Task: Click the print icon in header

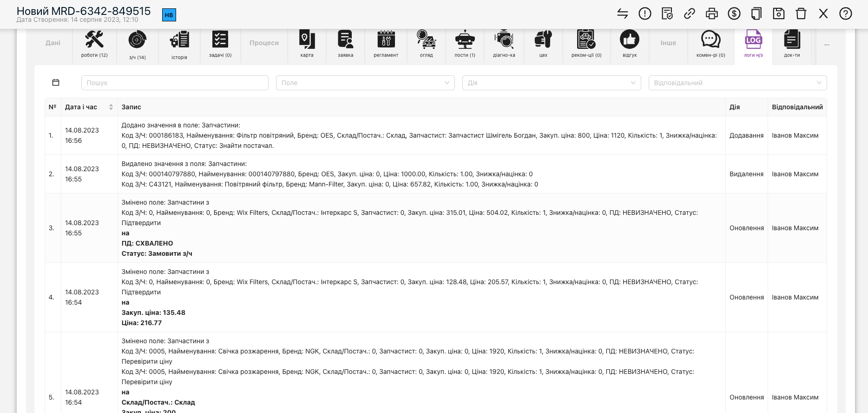Action: (711, 14)
